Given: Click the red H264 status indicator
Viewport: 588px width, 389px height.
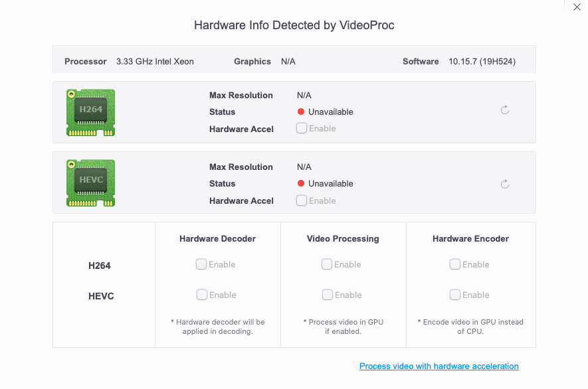Looking at the screenshot, I should point(301,112).
